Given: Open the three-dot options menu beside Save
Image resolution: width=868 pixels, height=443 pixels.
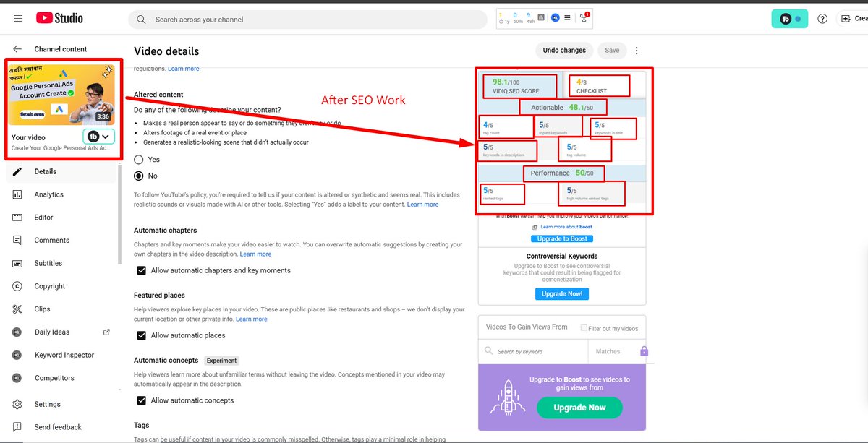Looking at the screenshot, I should [x=637, y=51].
